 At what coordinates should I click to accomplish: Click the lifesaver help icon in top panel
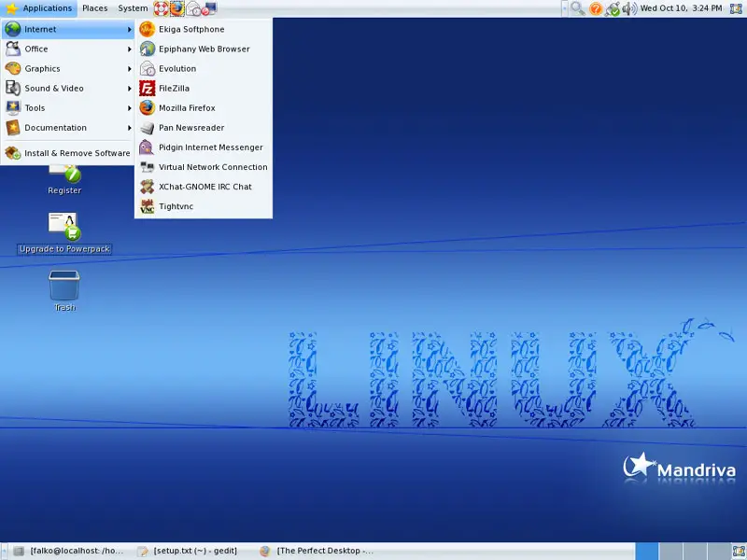click(161, 8)
